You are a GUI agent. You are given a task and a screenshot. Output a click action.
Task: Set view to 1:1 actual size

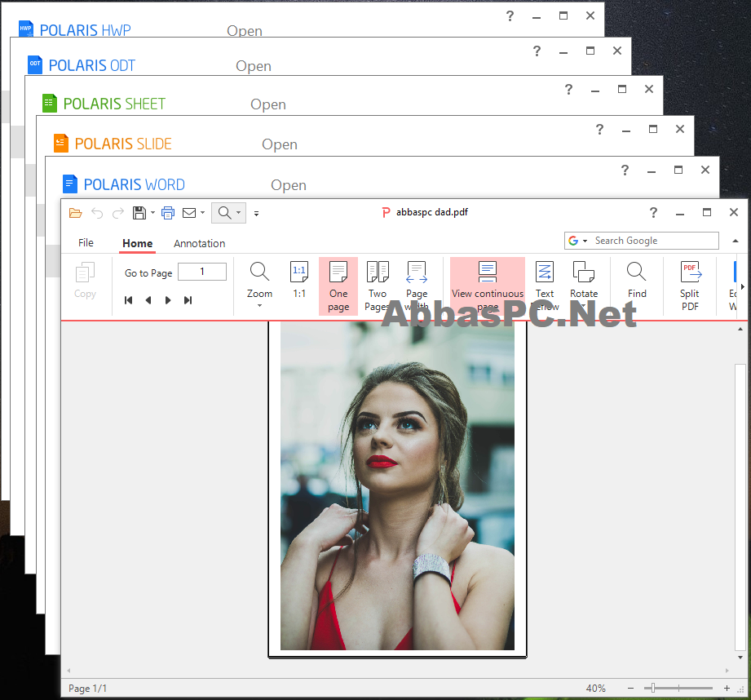tap(299, 280)
